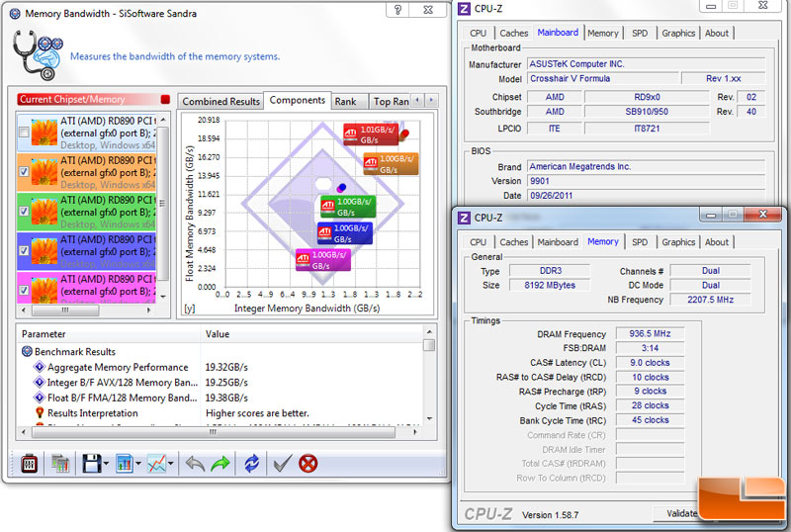Viewport: 791px width, 532px height.
Task: Click the green ATI 1.00GB/s chart label
Action: tap(348, 207)
